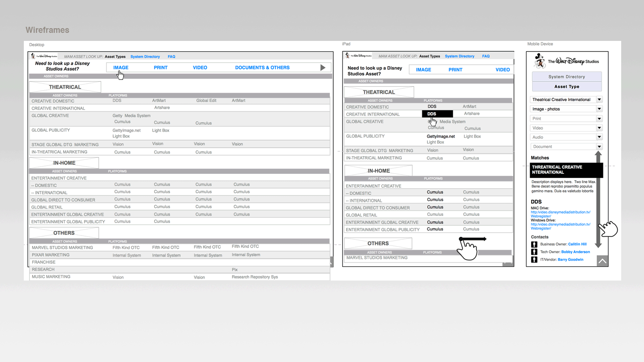Click MARVEL STUDIOS MARKETING row in Desktop
This screenshot has width=644, height=362.
click(x=179, y=247)
